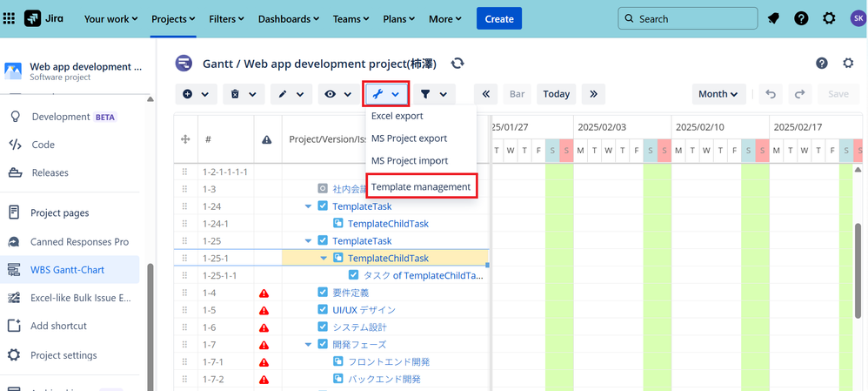The height and width of the screenshot is (391, 868).
Task: Open the Gantt settings gear icon
Action: (x=848, y=64)
